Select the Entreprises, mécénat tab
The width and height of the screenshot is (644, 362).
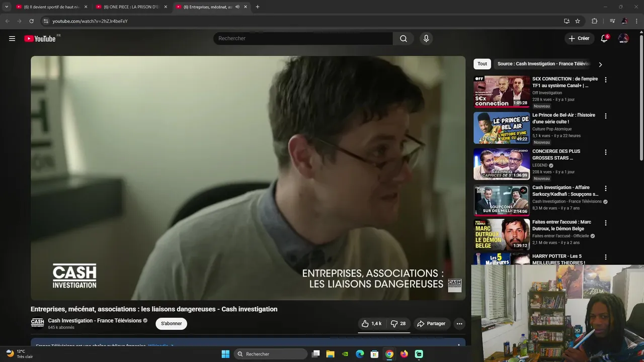coord(207,7)
